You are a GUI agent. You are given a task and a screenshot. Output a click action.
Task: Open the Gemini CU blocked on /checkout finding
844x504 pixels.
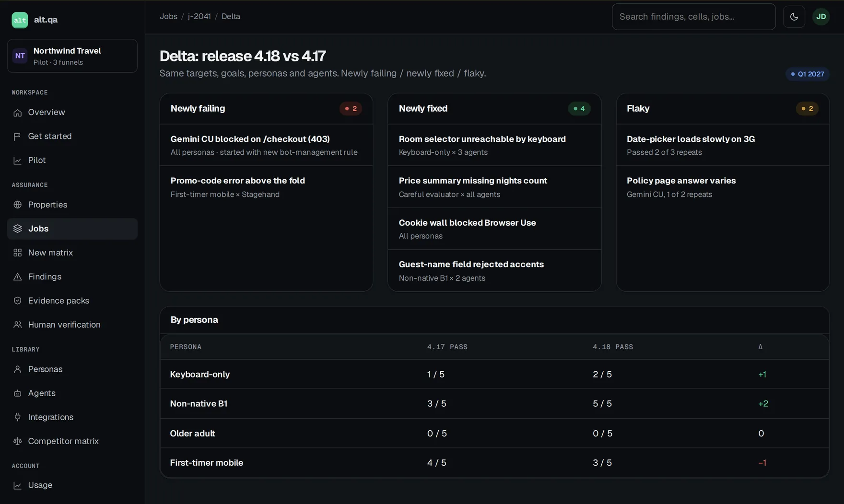tap(266, 145)
